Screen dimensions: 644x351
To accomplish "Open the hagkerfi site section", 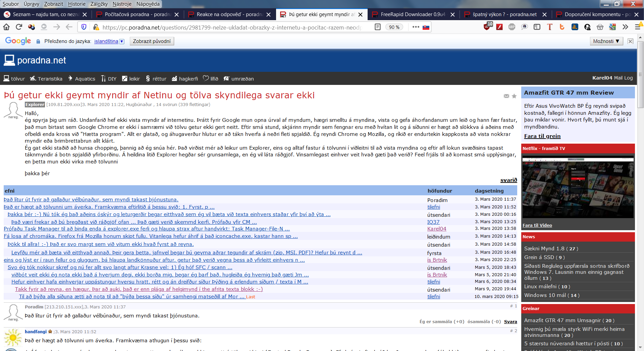I will [185, 79].
